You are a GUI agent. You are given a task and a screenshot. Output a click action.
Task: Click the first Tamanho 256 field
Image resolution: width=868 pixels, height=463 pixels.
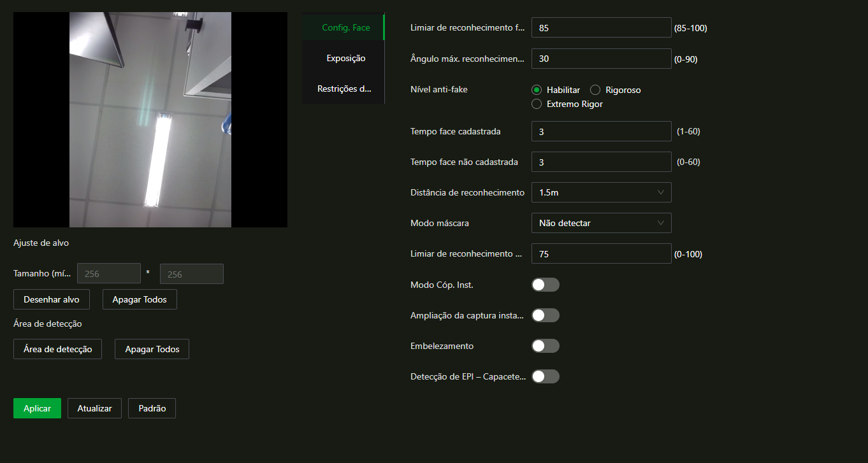(x=108, y=274)
